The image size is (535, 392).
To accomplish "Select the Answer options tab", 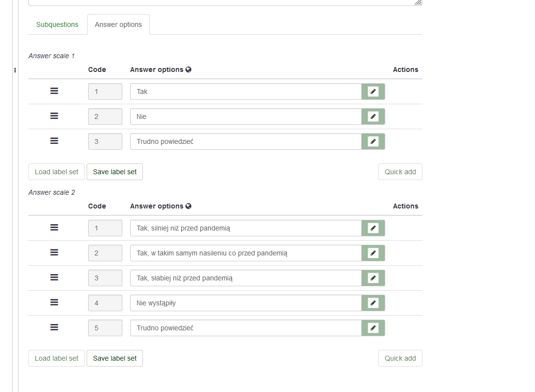I will 118,24.
